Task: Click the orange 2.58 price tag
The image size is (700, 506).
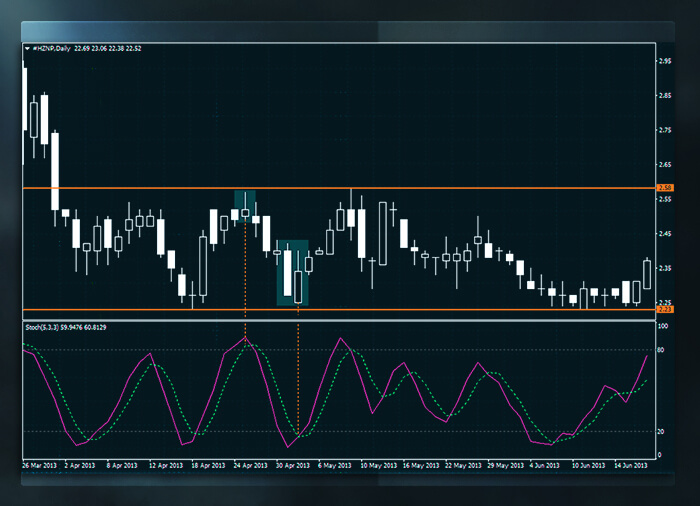Action: point(664,188)
